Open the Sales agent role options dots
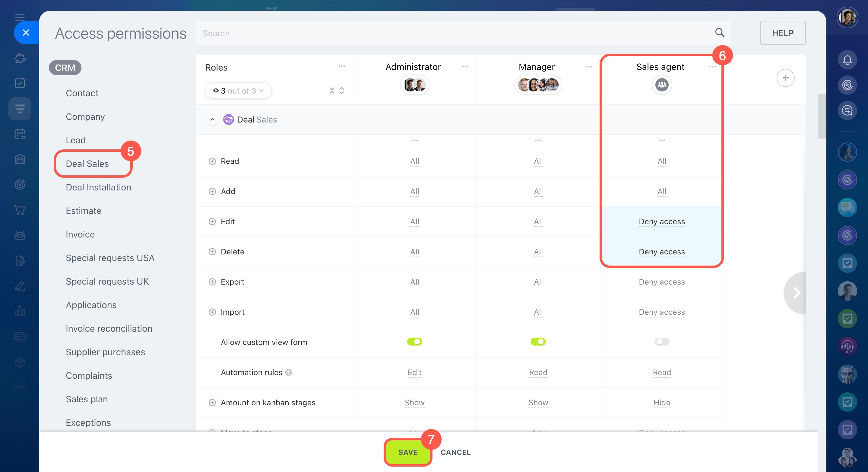Screen dimensions: 868x472 [x=712, y=67]
